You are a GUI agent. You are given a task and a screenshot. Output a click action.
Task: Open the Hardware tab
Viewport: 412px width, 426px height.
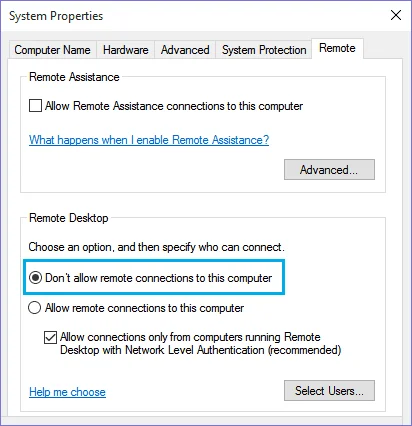pos(125,50)
